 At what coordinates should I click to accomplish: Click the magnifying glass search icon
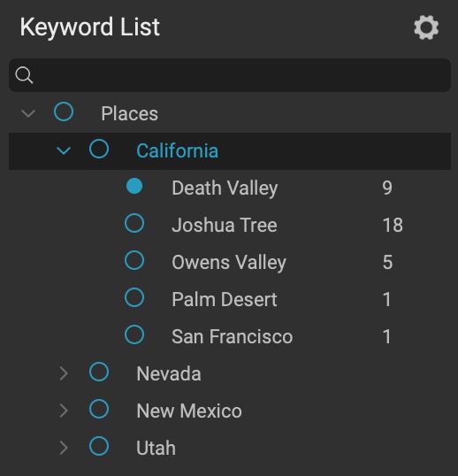coord(24,75)
